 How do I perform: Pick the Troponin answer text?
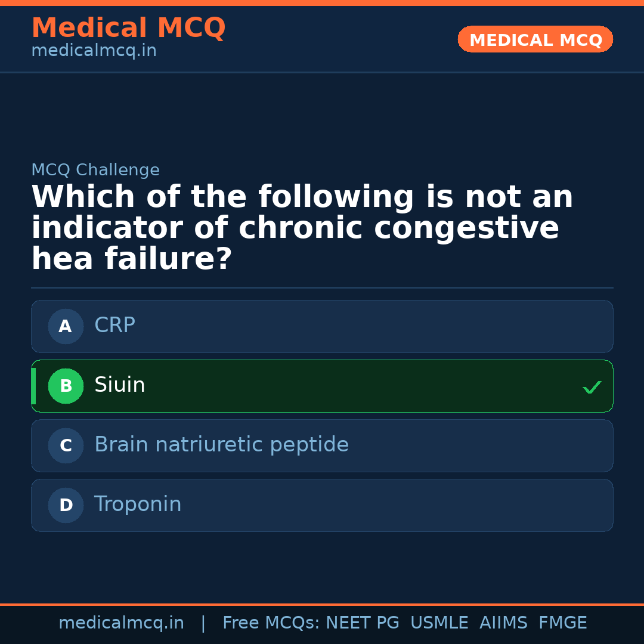tap(138, 504)
